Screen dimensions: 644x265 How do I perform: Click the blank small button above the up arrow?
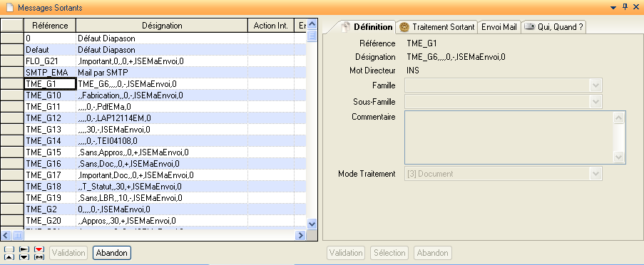9,249
